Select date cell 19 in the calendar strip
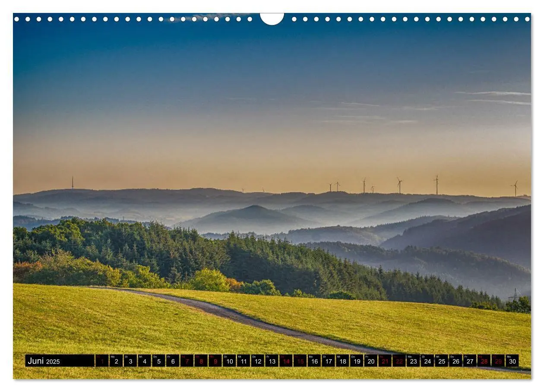 357,361
